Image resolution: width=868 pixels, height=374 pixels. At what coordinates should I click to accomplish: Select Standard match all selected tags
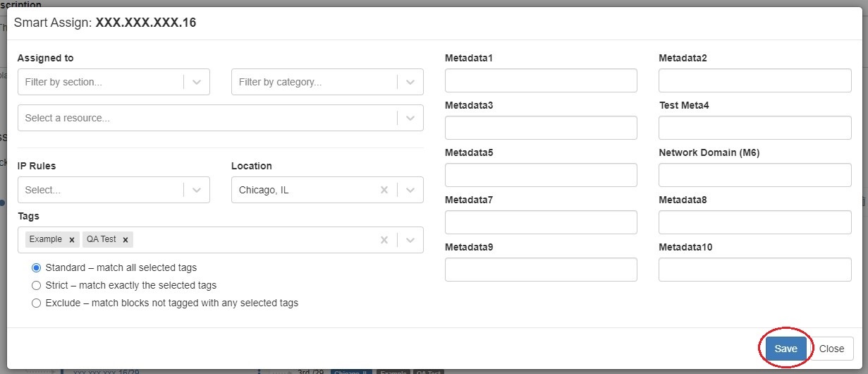click(x=37, y=268)
